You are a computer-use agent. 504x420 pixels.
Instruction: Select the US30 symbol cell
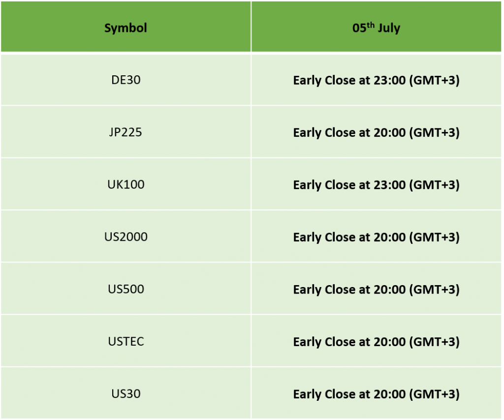(x=126, y=393)
